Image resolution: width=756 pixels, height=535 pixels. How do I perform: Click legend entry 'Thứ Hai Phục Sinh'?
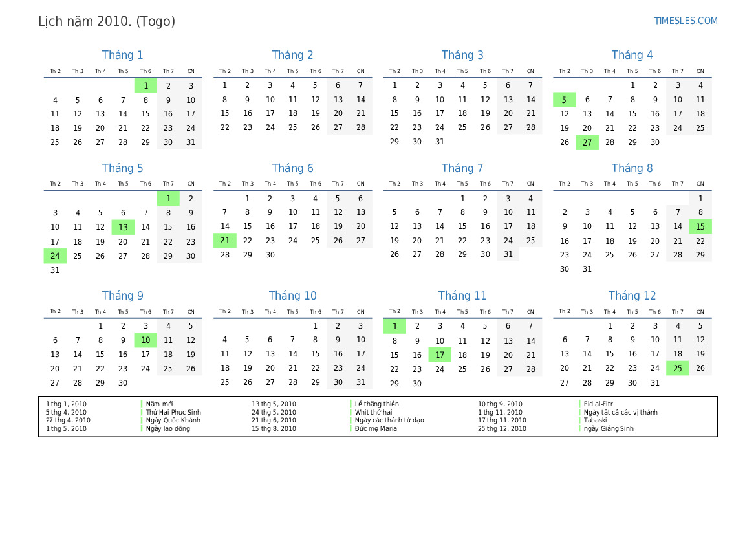point(173,413)
